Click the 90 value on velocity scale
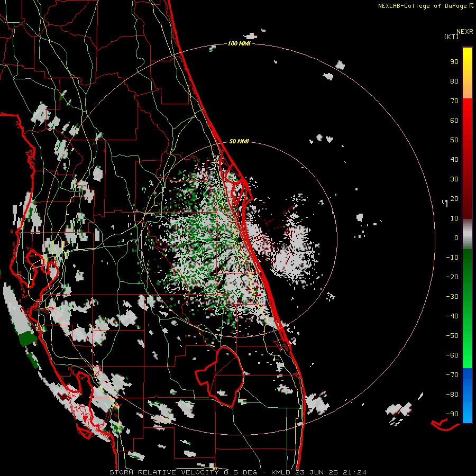Viewport: 476px width, 476px height. tap(454, 62)
